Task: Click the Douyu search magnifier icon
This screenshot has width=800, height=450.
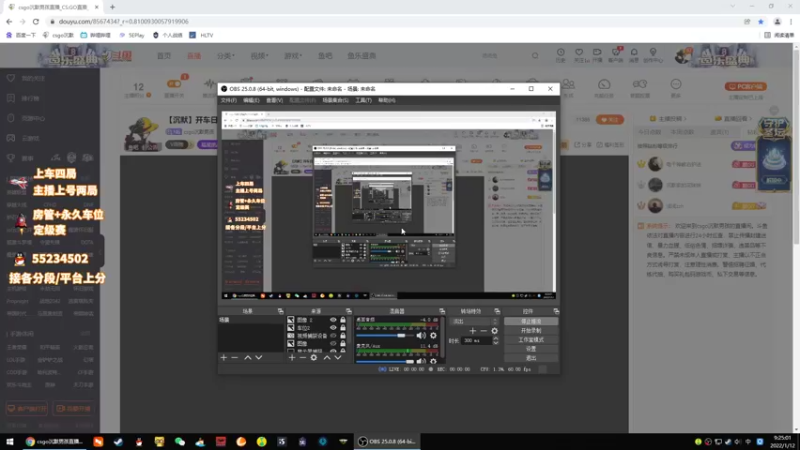Action: [x=535, y=56]
